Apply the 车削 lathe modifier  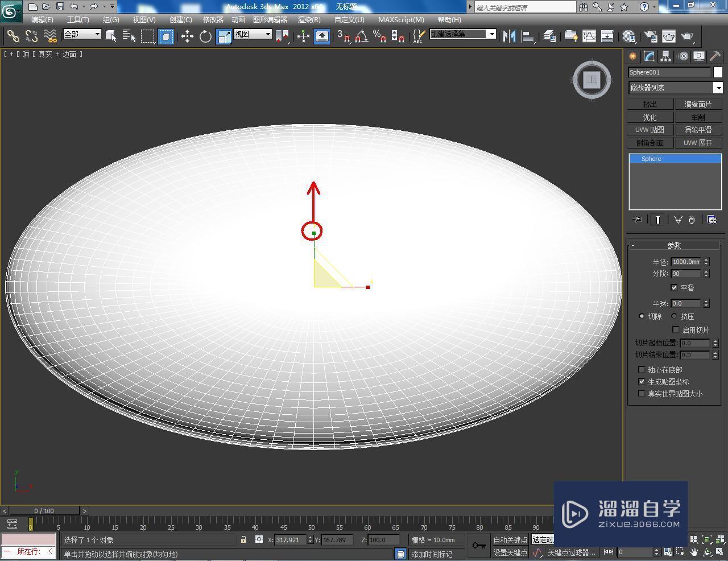698,117
